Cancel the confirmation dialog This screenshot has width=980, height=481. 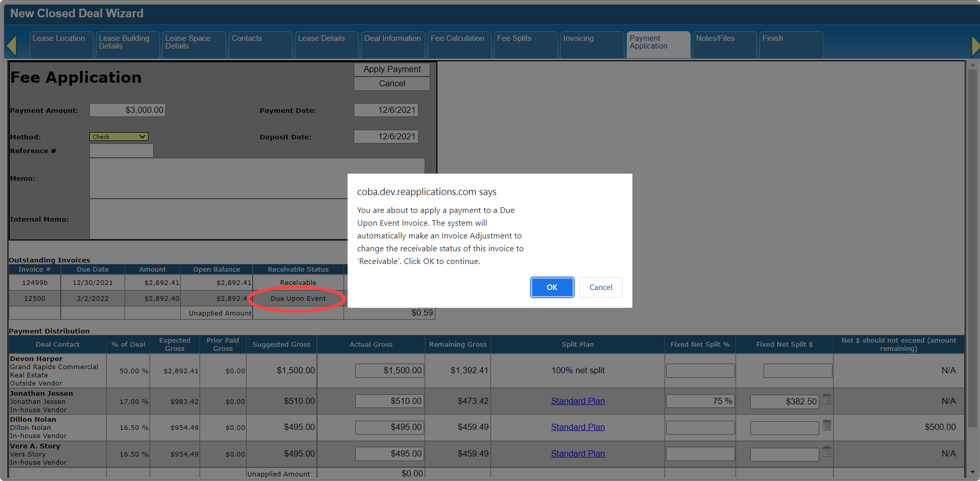[600, 287]
